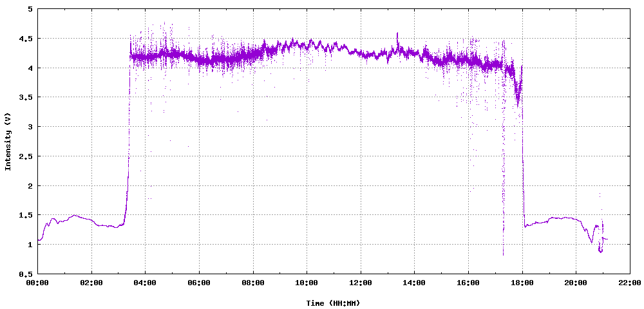The width and height of the screenshot is (644, 309).
Task: Click the 2.5 y-axis tick label
Action: click(26, 156)
